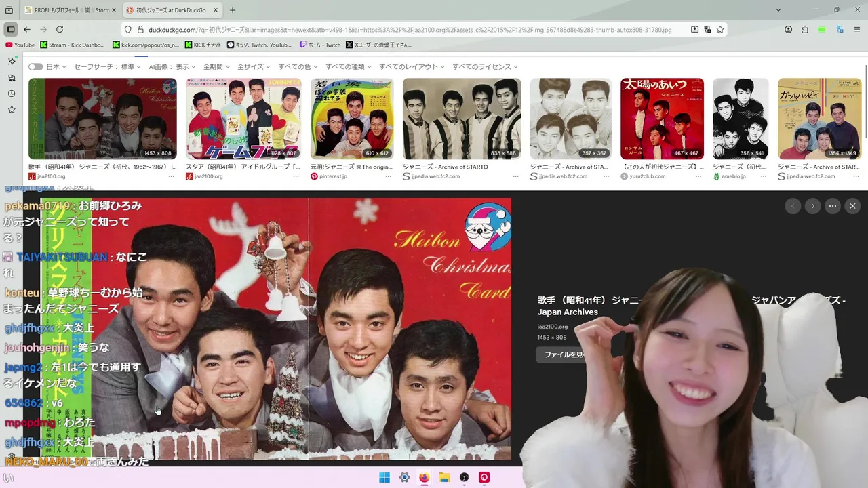Open the Firefox taskbar icon
The width and height of the screenshot is (868, 488).
pyautogui.click(x=424, y=477)
